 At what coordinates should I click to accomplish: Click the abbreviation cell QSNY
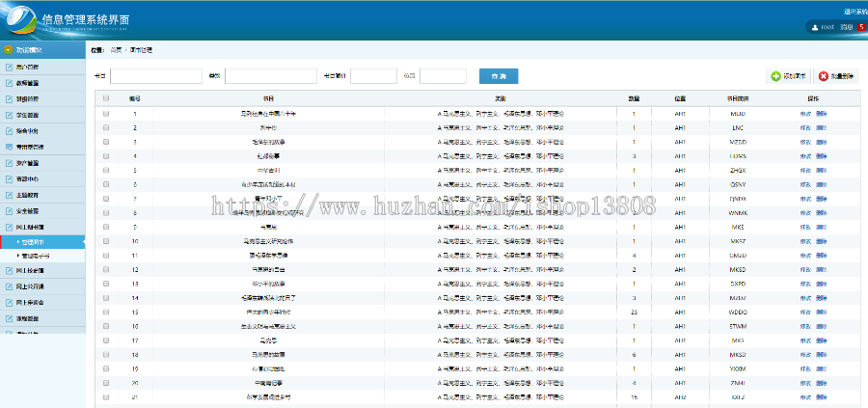coord(738,184)
